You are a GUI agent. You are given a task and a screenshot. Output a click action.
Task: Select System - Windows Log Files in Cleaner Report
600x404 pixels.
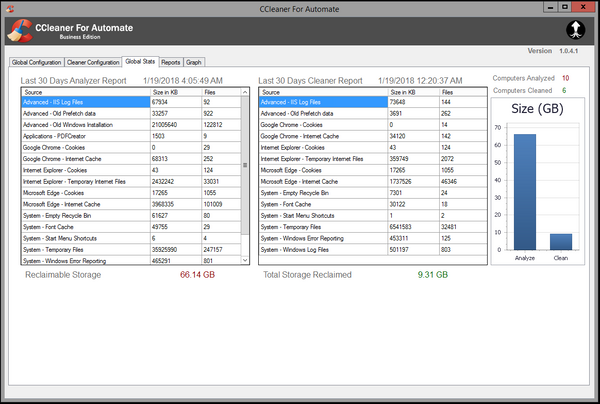click(x=373, y=250)
